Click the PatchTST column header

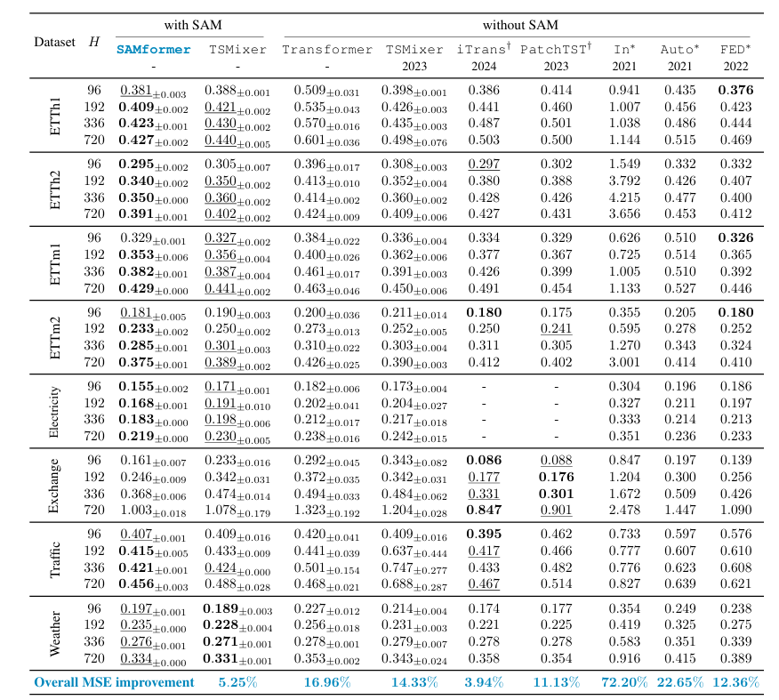pos(555,50)
